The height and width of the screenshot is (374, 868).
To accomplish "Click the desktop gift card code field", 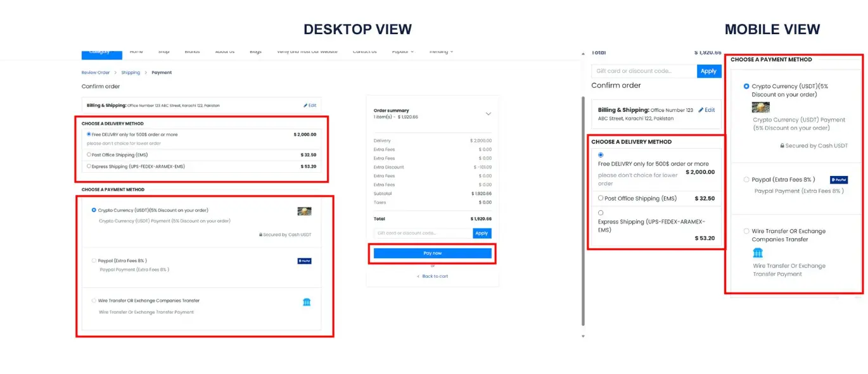I will pyautogui.click(x=423, y=234).
